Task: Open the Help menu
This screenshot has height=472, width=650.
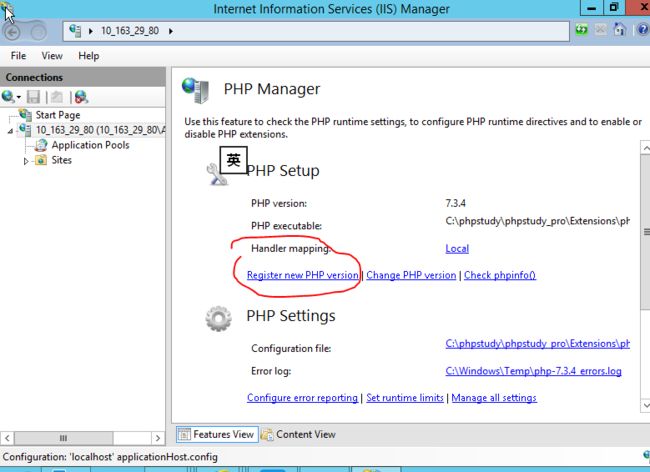Action: [x=89, y=56]
